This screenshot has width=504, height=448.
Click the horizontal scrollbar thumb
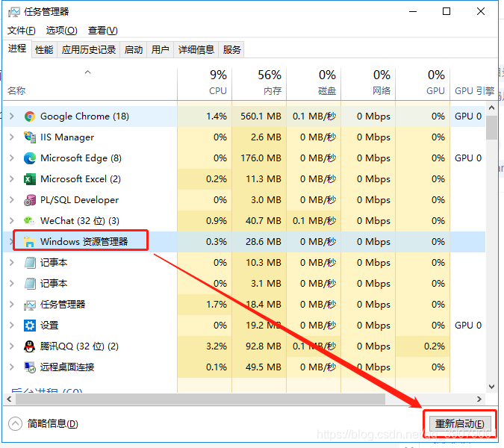pyautogui.click(x=200, y=399)
